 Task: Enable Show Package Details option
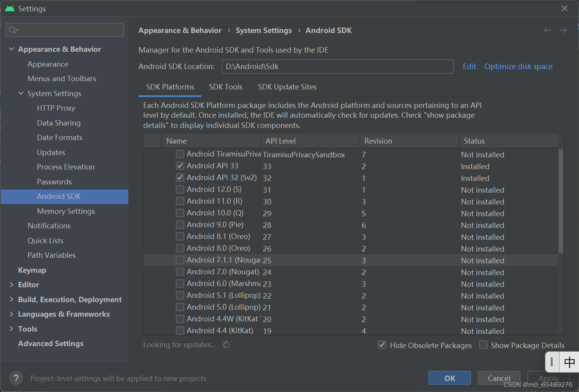(483, 345)
